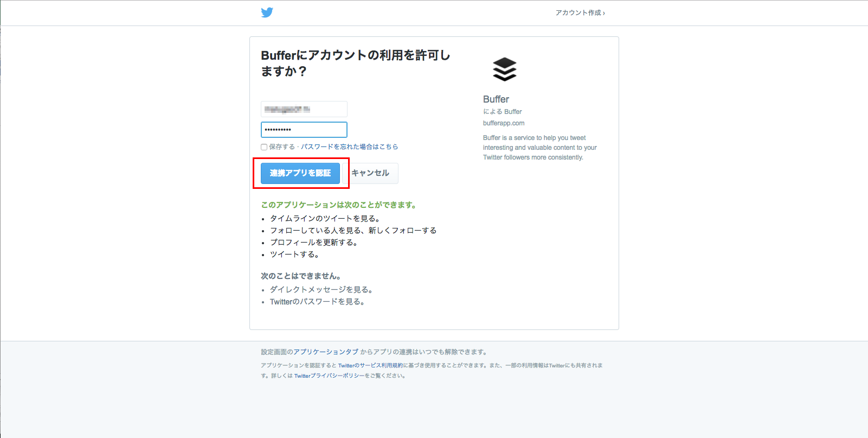The image size is (868, 438).
Task: Click heading Bufferにアカウントの利用を許可しますか？
Action: 356,63
